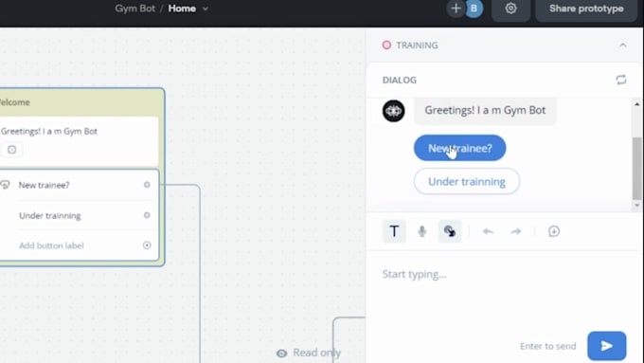Click the Greetings message bubble in dialog
This screenshot has width=644, height=363.
point(485,111)
